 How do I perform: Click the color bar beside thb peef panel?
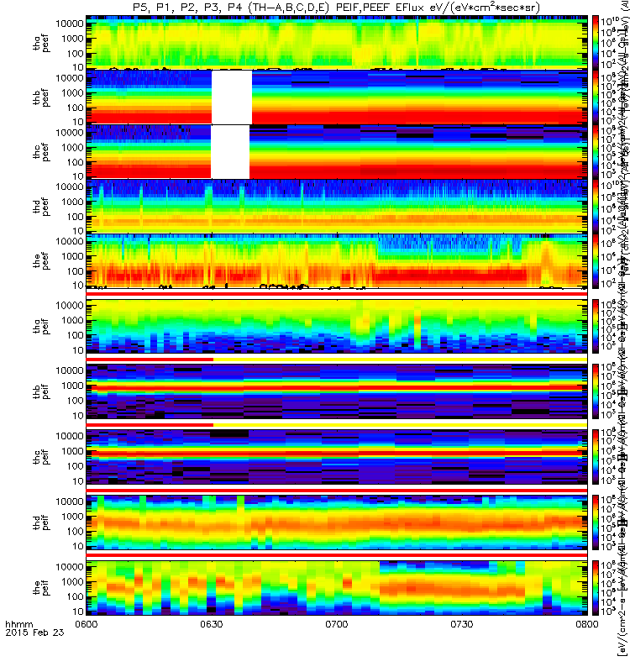pyautogui.click(x=596, y=97)
